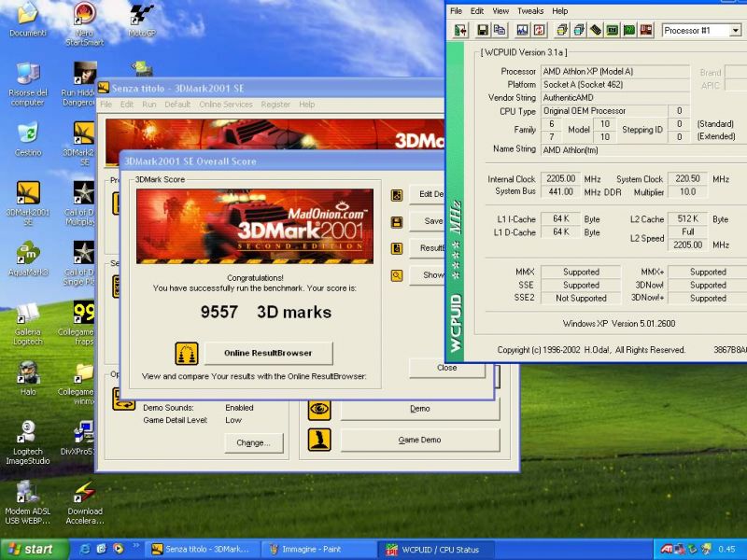Viewport: 747px width, 560px height.
Task: Click the Cestino recycle bin icon
Action: [x=28, y=139]
